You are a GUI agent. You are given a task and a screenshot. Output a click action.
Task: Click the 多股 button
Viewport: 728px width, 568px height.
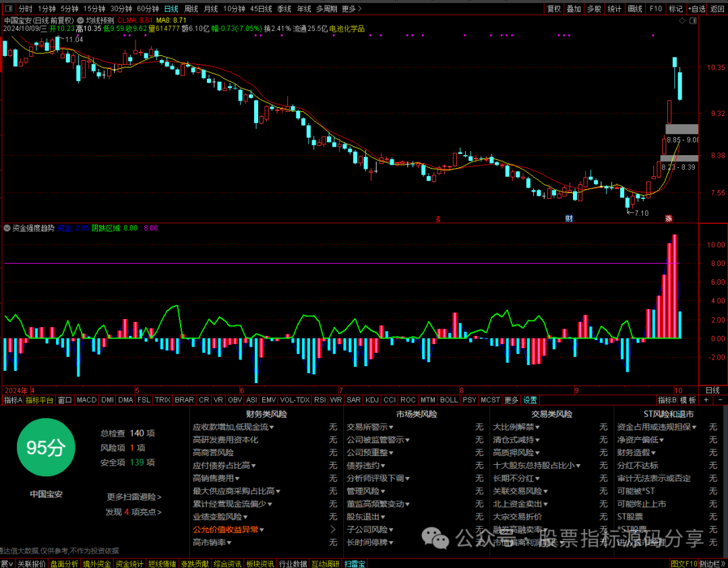point(594,9)
